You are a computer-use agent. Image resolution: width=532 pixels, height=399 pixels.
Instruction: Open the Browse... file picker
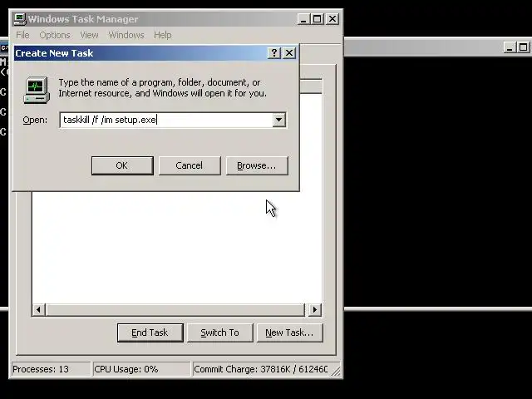[x=257, y=165]
